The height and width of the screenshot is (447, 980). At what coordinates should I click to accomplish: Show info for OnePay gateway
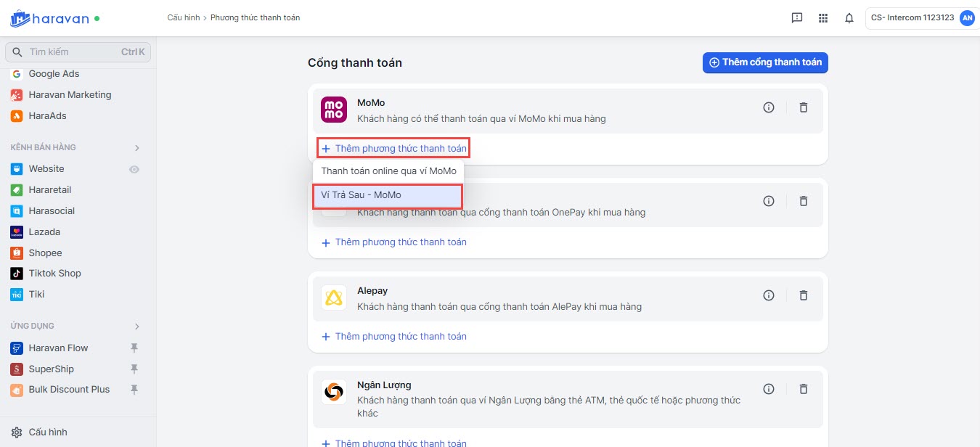(x=769, y=201)
